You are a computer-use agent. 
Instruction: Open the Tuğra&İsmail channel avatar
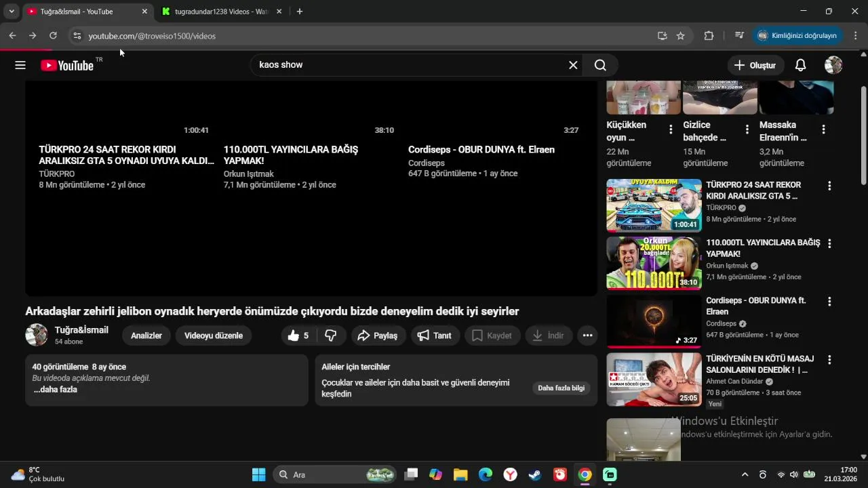pyautogui.click(x=37, y=335)
